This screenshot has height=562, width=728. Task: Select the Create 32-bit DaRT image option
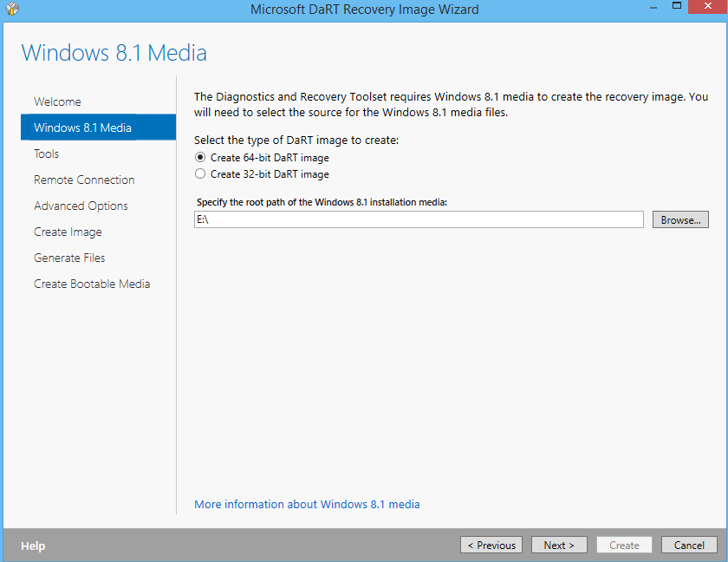[200, 173]
